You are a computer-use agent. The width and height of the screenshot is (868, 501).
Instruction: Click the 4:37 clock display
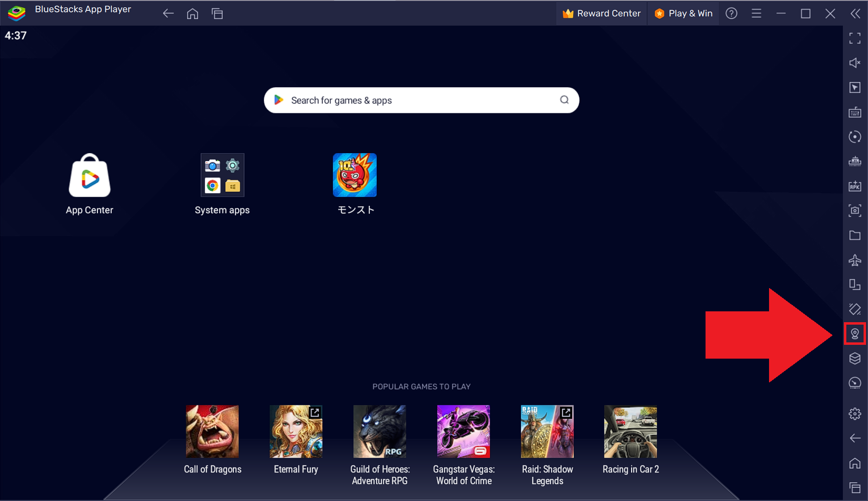pyautogui.click(x=16, y=35)
